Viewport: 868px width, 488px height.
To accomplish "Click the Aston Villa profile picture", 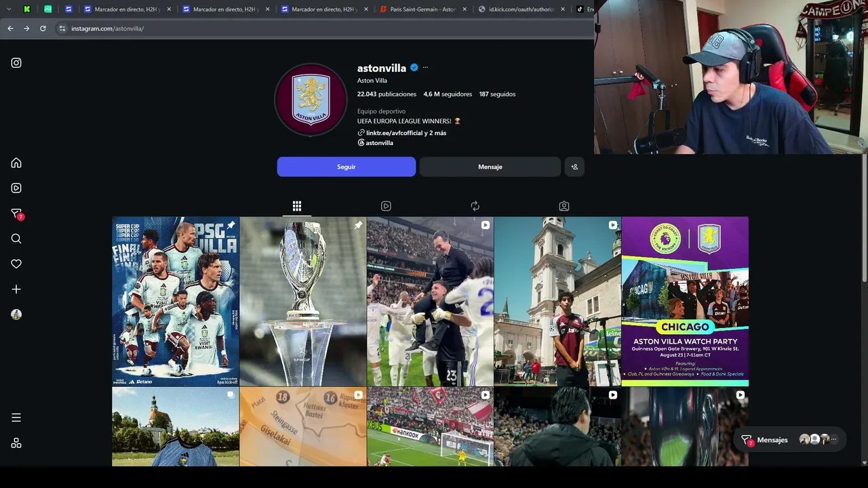I will 311,100.
